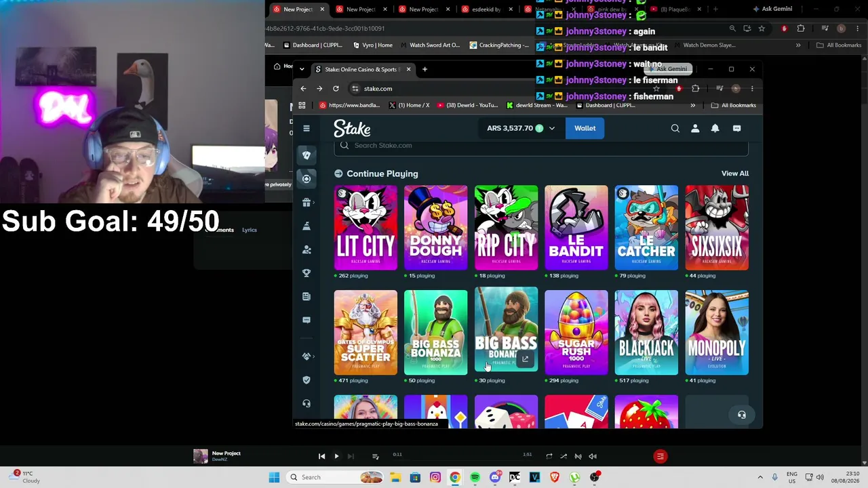Skip to previous track in music player

point(321,456)
